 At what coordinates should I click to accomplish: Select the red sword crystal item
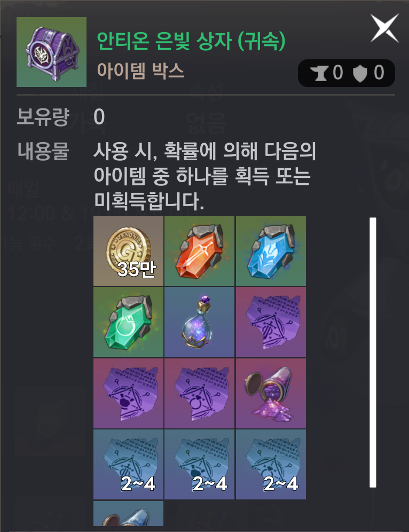pyautogui.click(x=199, y=251)
